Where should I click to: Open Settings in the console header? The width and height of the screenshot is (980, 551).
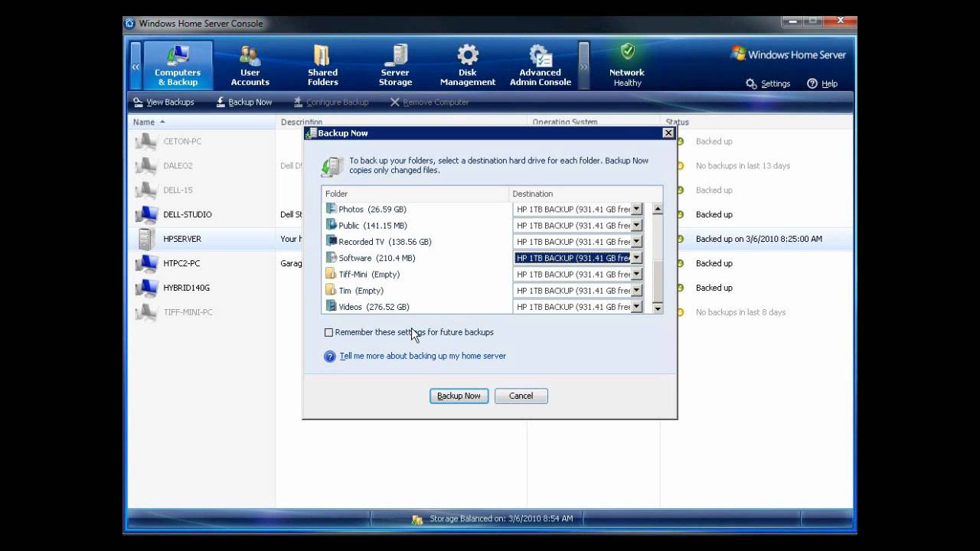point(768,83)
